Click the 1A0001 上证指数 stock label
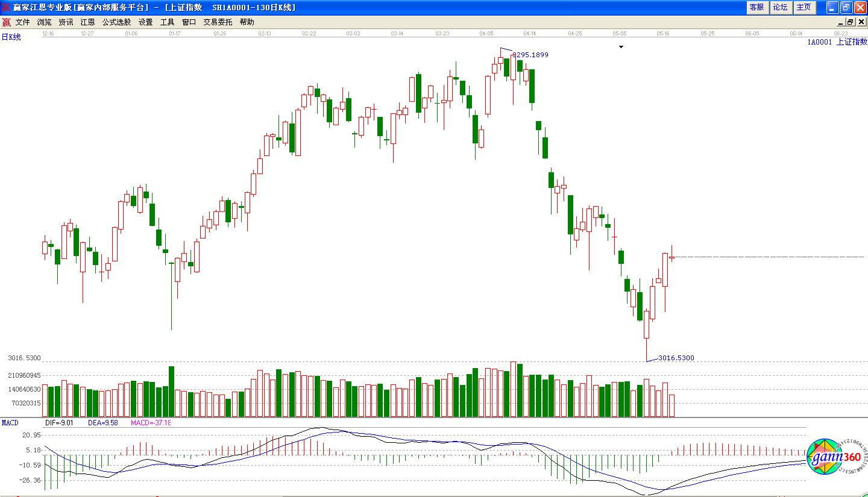Viewport: 868px width, 497px height. [x=837, y=42]
